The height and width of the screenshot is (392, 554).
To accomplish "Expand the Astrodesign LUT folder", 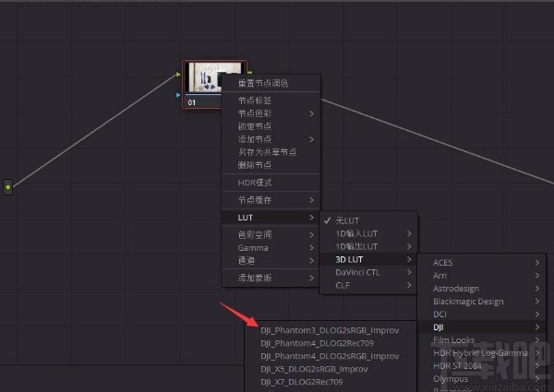I will pos(482,289).
